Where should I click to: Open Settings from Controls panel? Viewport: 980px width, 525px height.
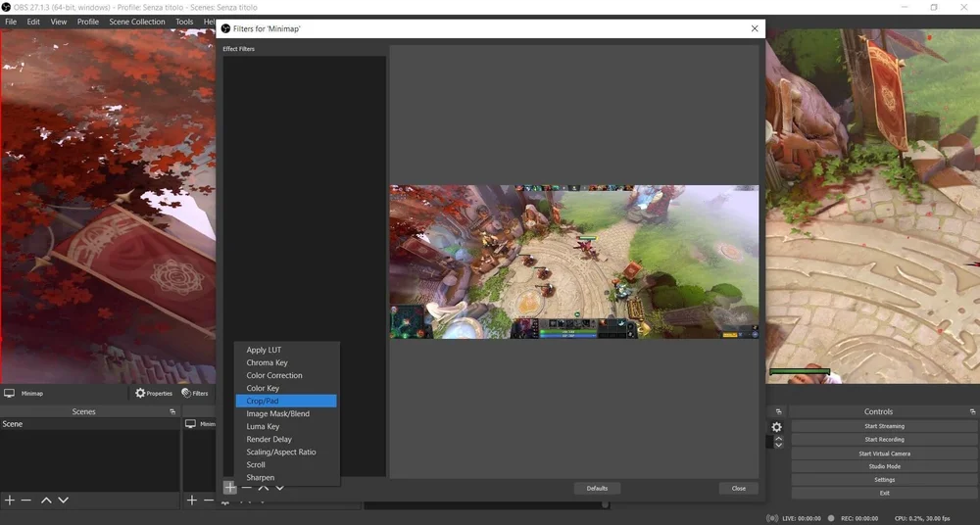(x=884, y=480)
